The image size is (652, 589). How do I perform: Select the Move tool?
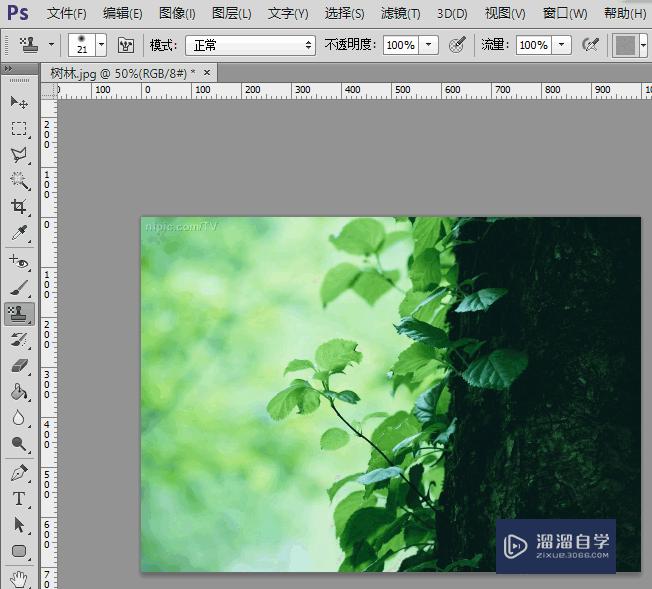coord(19,102)
